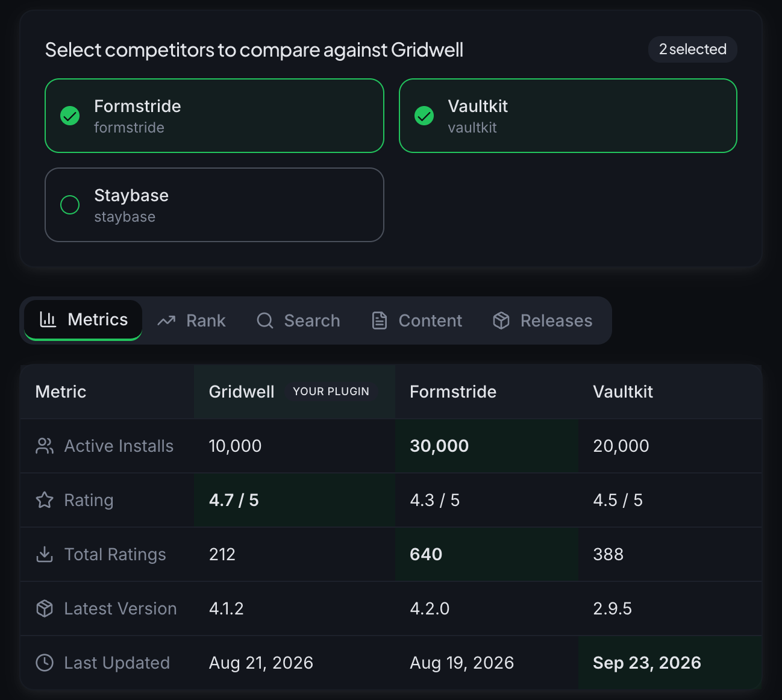Click Gridwell's Aug 21, 2026 date
The image size is (782, 700).
[261, 663]
